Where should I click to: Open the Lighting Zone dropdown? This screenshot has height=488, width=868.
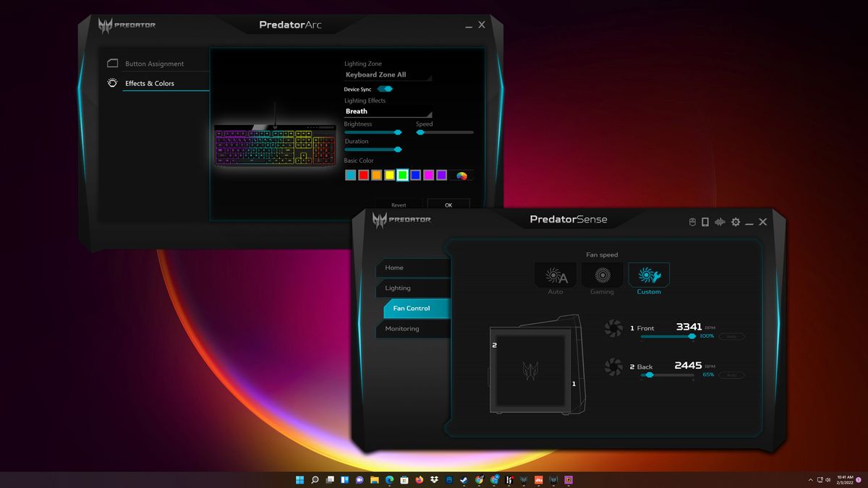[387, 74]
